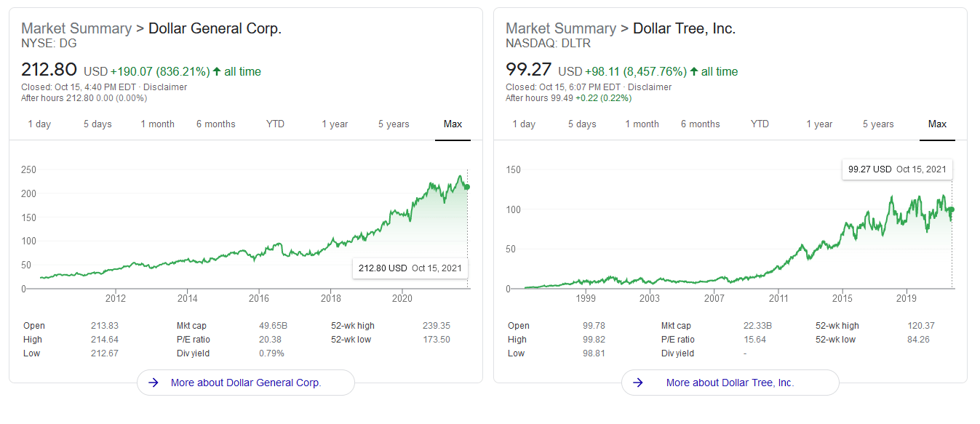The height and width of the screenshot is (424, 980).
Task: Open Disclaimer link under Dollar Tree price
Action: click(x=650, y=87)
